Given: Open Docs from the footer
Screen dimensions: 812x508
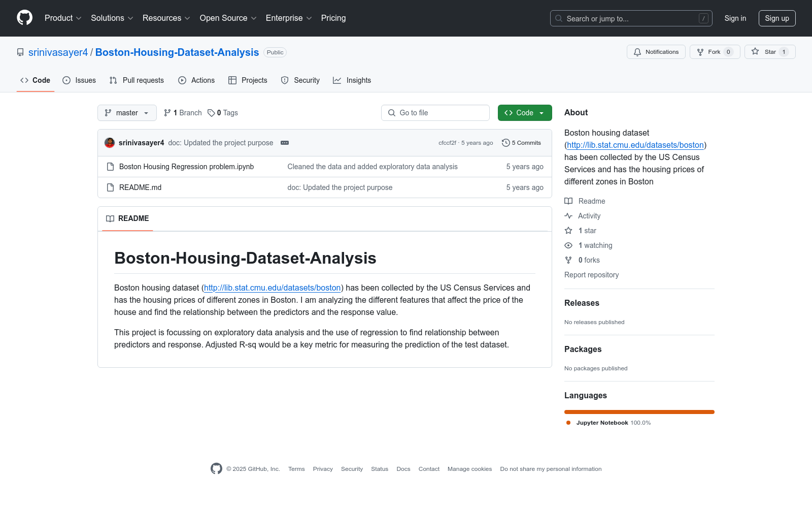Looking at the screenshot, I should [x=403, y=469].
